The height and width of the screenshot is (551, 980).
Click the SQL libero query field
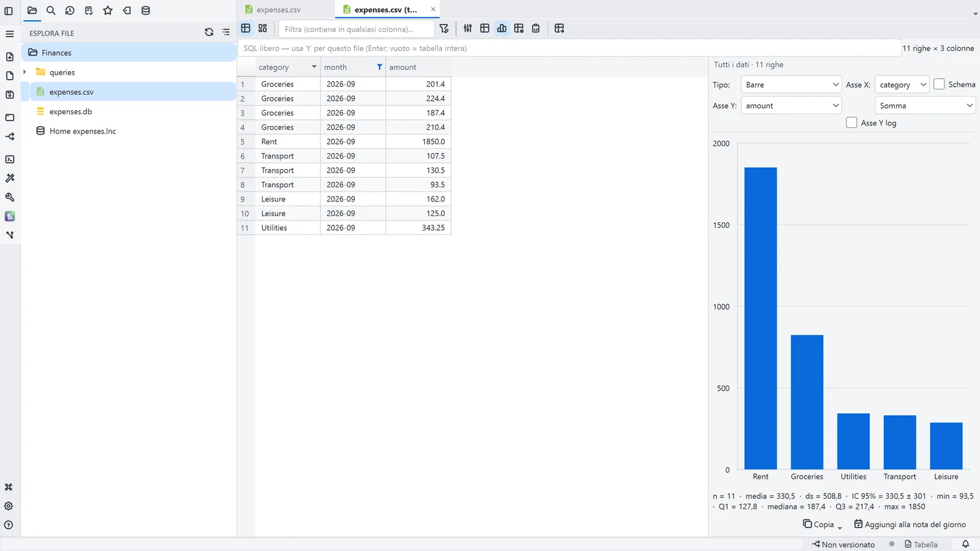(x=569, y=48)
